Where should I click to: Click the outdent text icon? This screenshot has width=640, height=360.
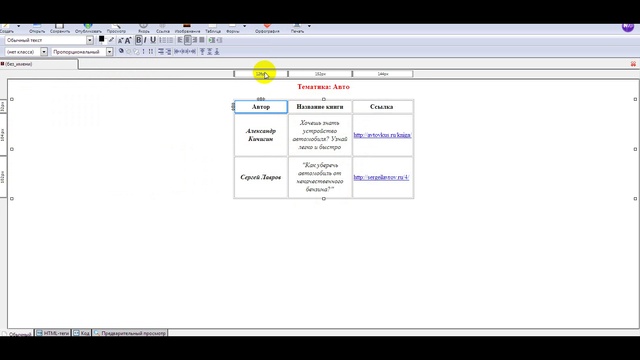coord(219,40)
